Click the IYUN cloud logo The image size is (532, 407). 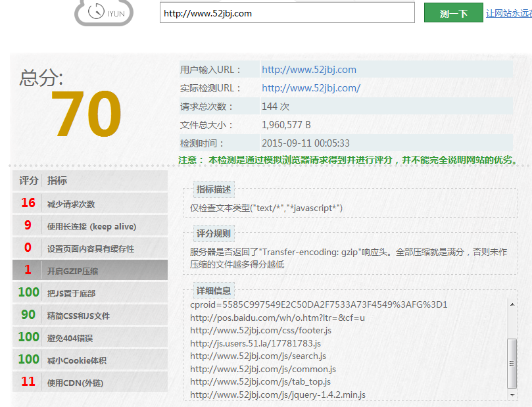(103, 12)
